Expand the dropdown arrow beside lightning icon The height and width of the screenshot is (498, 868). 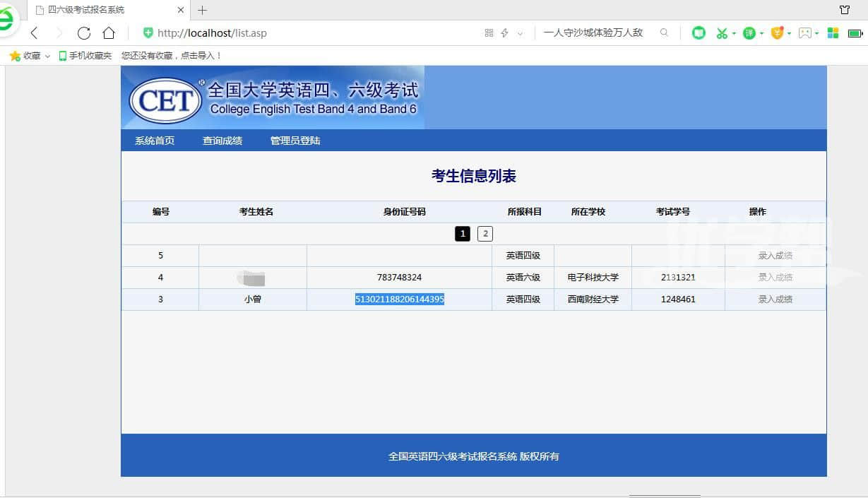[521, 34]
